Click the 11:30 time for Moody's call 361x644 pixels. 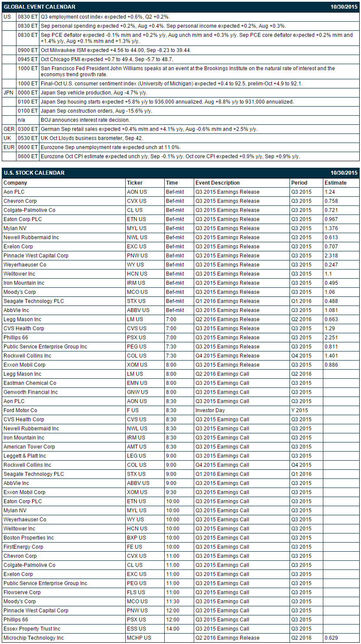(172, 602)
